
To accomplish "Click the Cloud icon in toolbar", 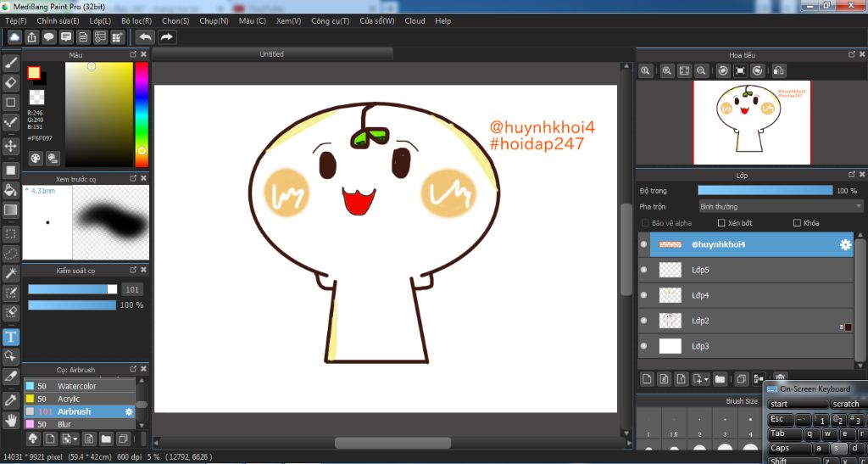I will tap(15, 37).
